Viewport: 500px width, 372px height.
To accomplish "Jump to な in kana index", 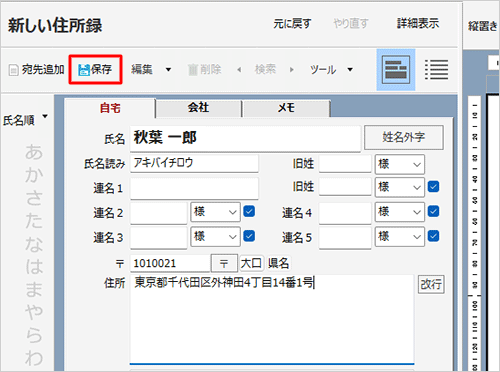I will (34, 244).
